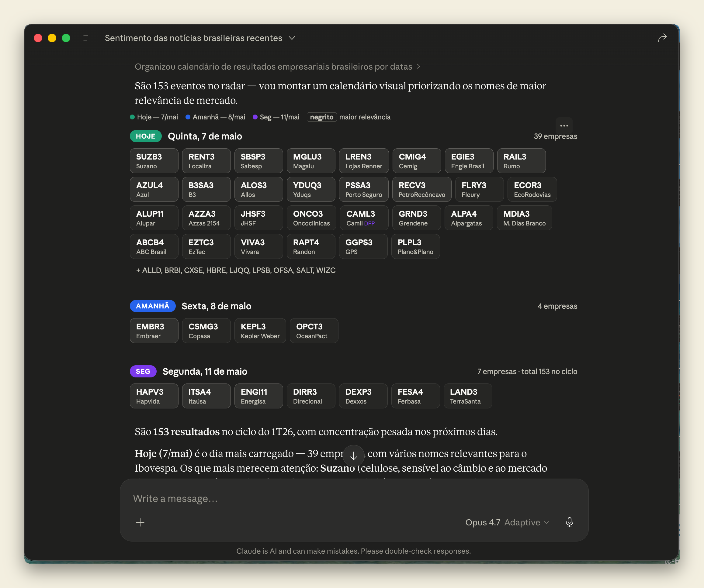Click the ALPA4 Alpargatas card
The width and height of the screenshot is (704, 588).
[469, 218]
